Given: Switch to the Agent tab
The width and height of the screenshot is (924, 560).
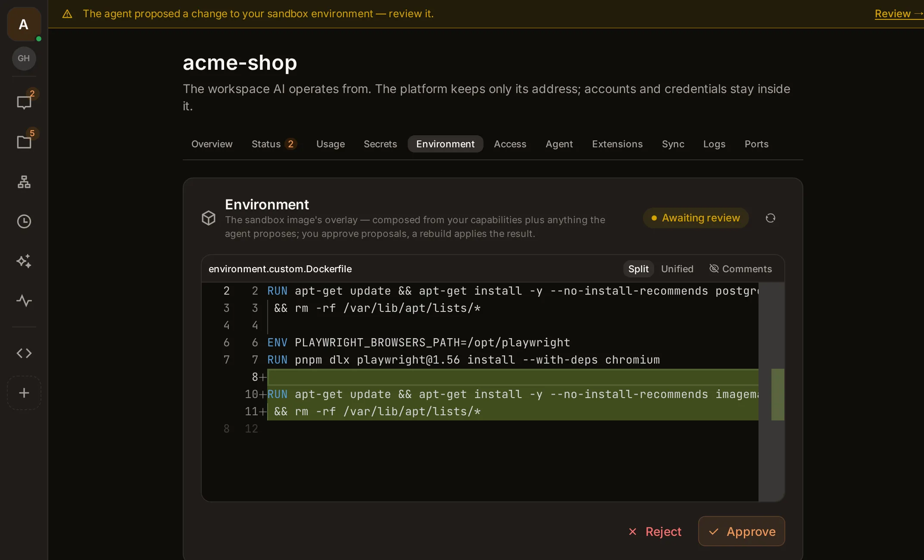Looking at the screenshot, I should (x=559, y=144).
